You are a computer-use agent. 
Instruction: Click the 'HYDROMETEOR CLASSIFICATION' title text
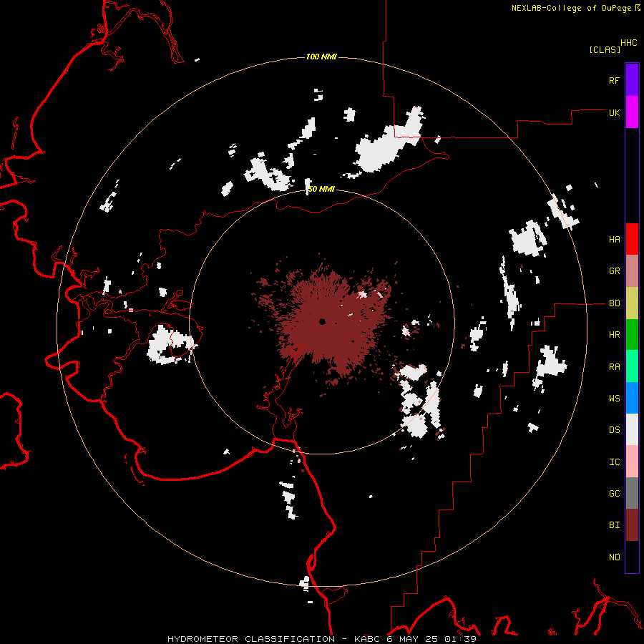coord(251,639)
